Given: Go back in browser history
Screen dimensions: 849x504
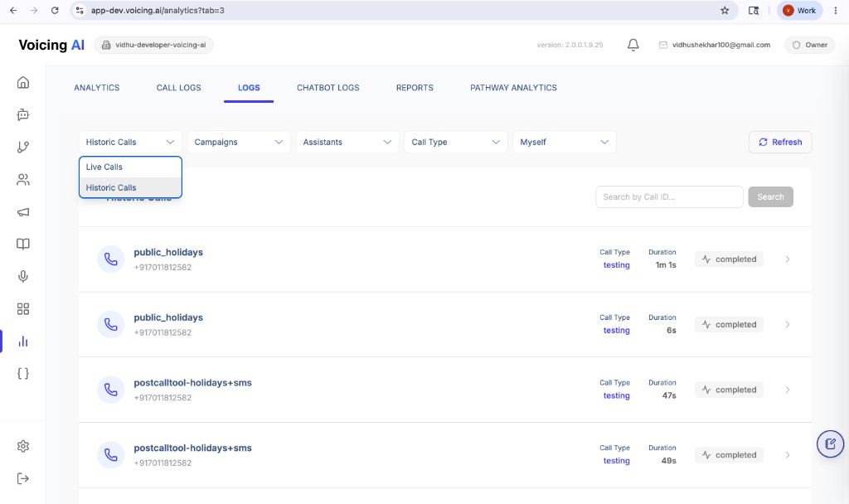Looking at the screenshot, I should 13,10.
